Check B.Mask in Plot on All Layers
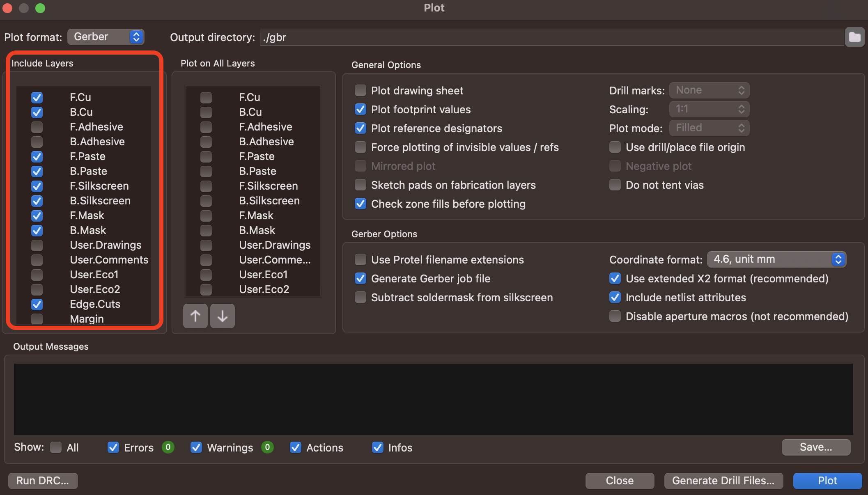The height and width of the screenshot is (495, 868). (x=206, y=230)
